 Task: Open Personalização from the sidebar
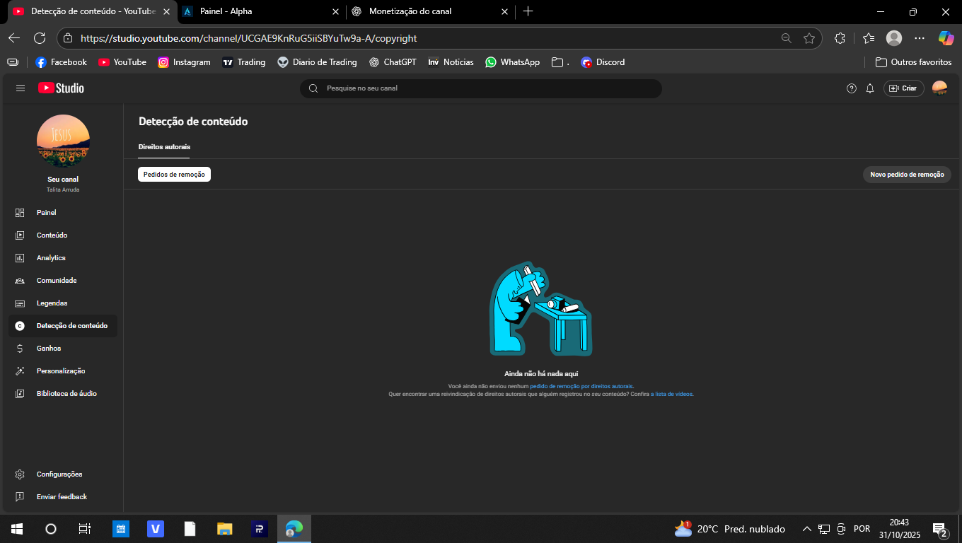coord(61,371)
